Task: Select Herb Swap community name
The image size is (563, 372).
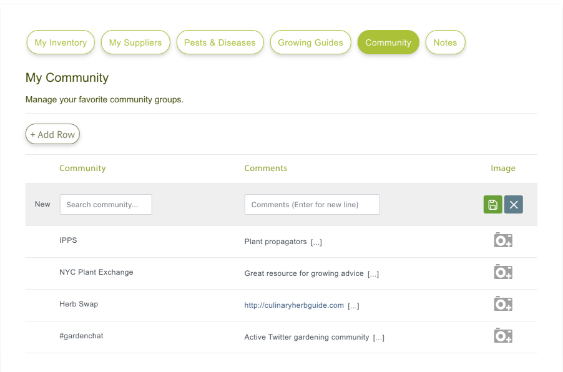Action: click(x=79, y=304)
